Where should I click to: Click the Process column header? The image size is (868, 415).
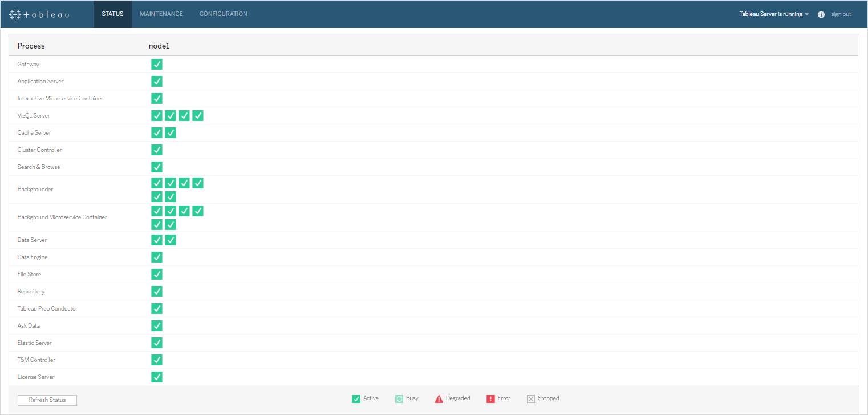coord(31,46)
